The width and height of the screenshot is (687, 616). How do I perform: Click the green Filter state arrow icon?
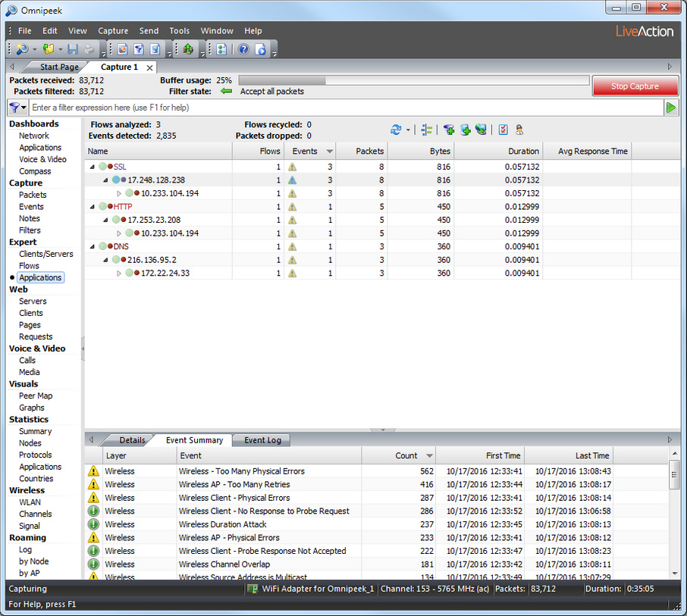[226, 91]
